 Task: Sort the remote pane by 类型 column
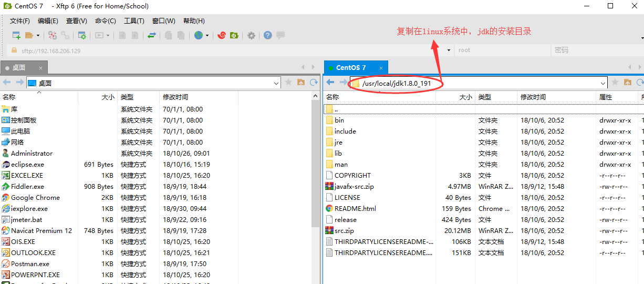click(496, 97)
